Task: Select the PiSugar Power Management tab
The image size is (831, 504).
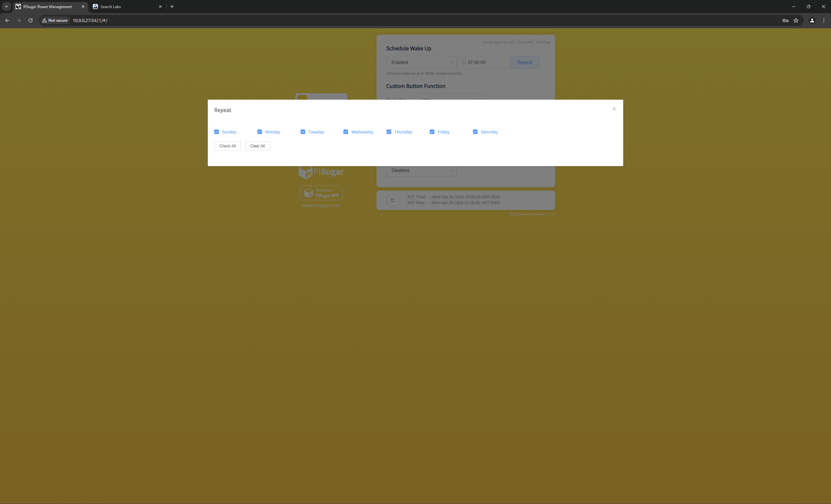Action: (48, 7)
